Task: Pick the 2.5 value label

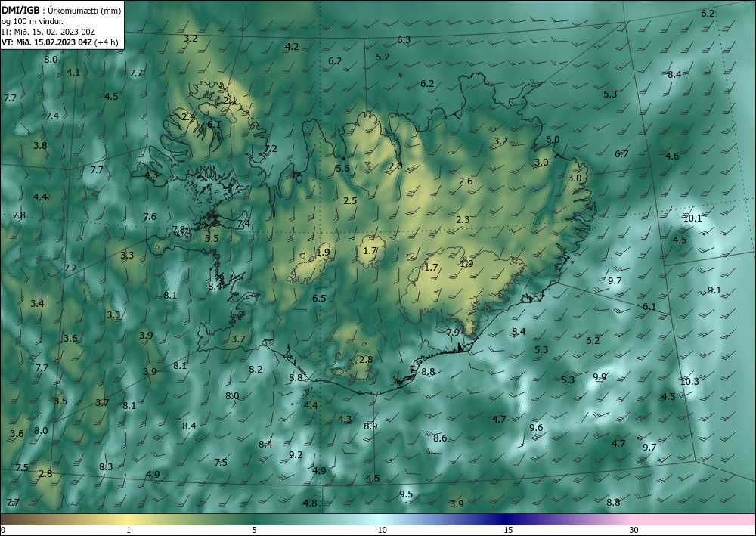Action: [x=350, y=200]
